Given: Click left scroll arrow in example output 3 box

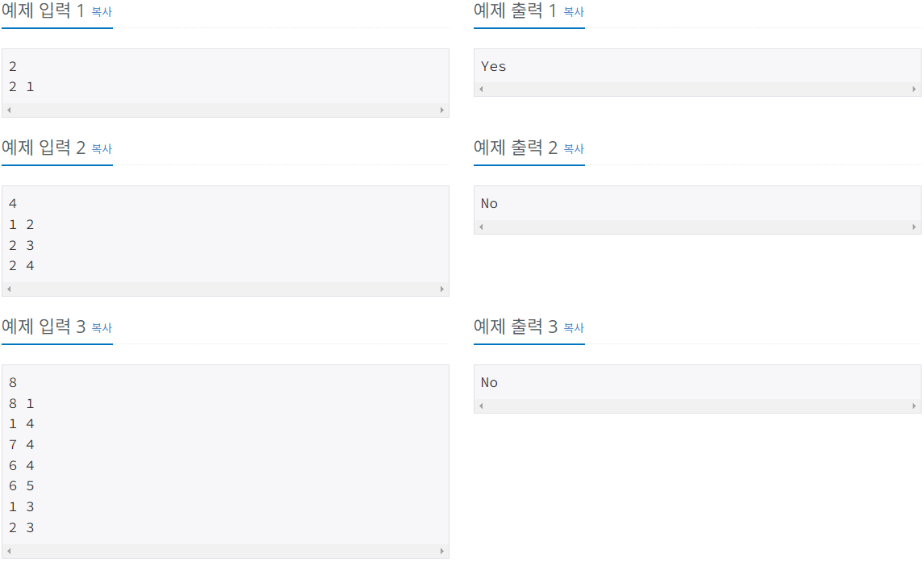Looking at the screenshot, I should [x=482, y=406].
